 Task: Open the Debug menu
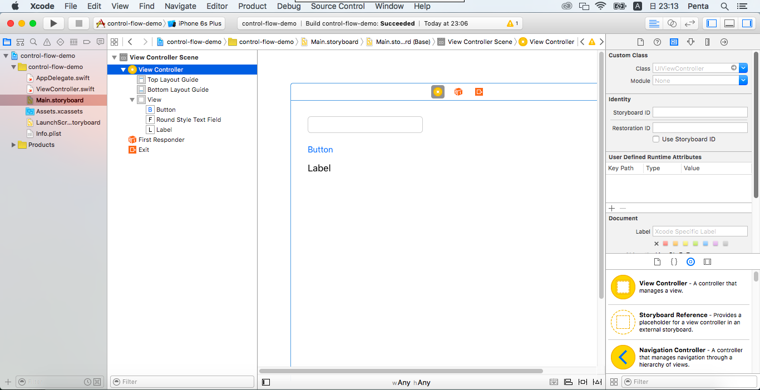(289, 6)
